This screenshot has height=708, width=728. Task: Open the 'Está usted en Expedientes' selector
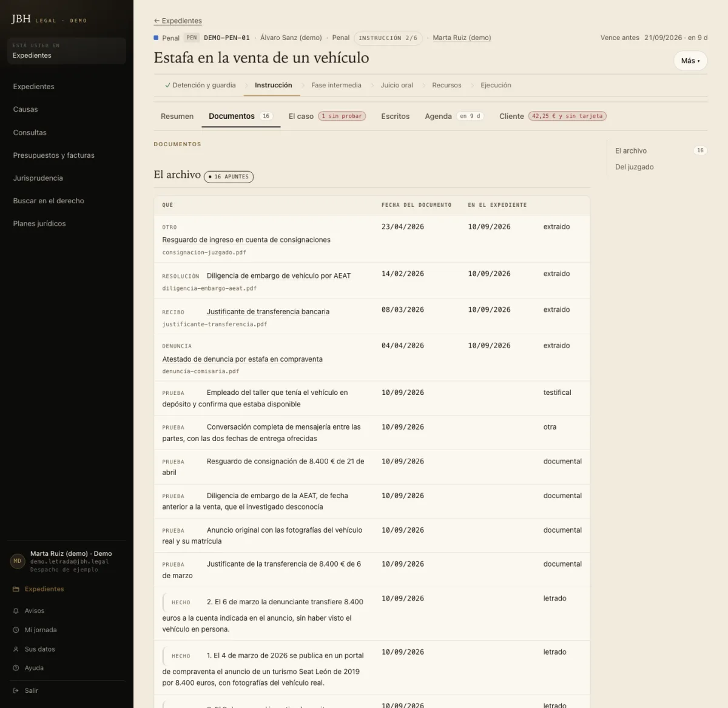point(67,50)
